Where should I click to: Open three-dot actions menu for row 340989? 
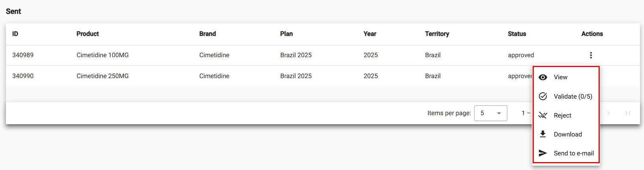point(591,55)
